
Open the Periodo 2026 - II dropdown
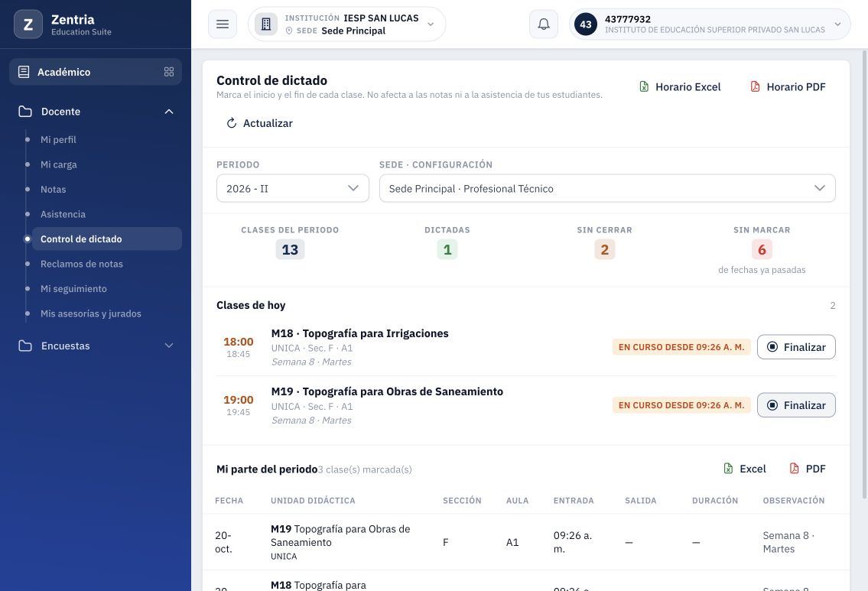click(x=293, y=188)
